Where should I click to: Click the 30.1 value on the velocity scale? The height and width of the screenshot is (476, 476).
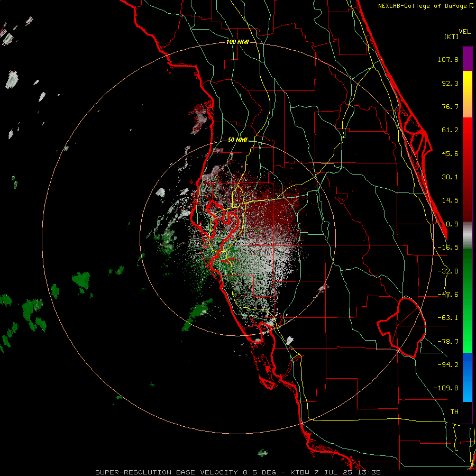coord(450,177)
